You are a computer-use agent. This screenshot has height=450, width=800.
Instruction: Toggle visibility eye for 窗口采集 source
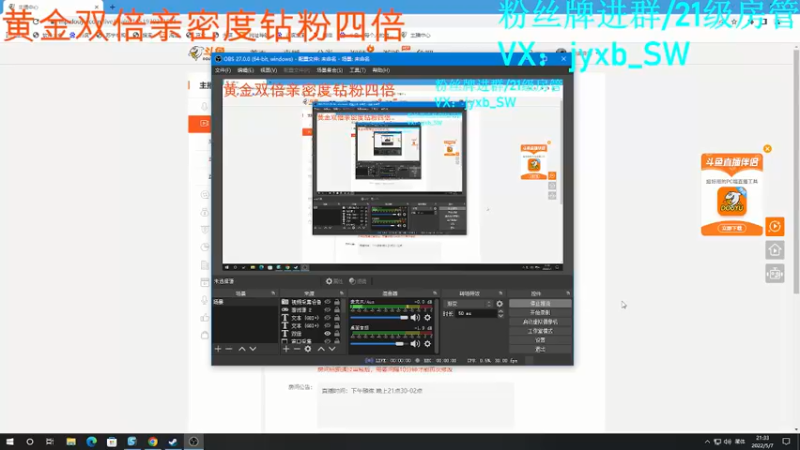tap(328, 341)
